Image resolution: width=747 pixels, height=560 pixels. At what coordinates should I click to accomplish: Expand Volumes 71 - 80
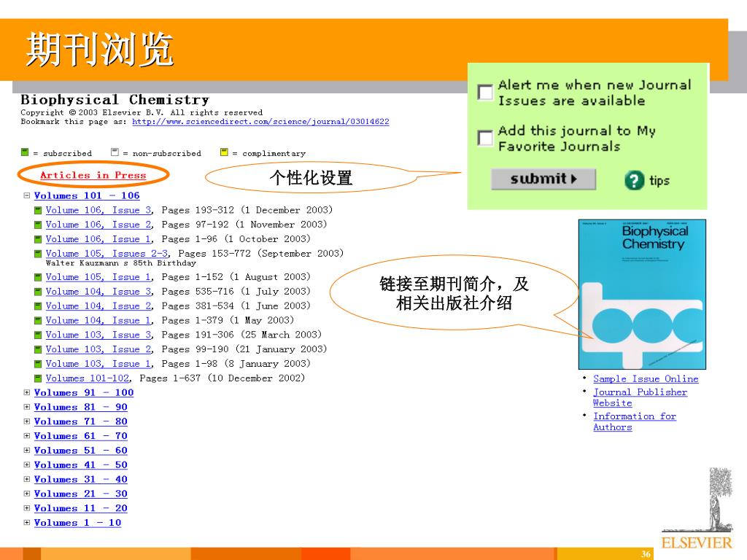pos(27,421)
